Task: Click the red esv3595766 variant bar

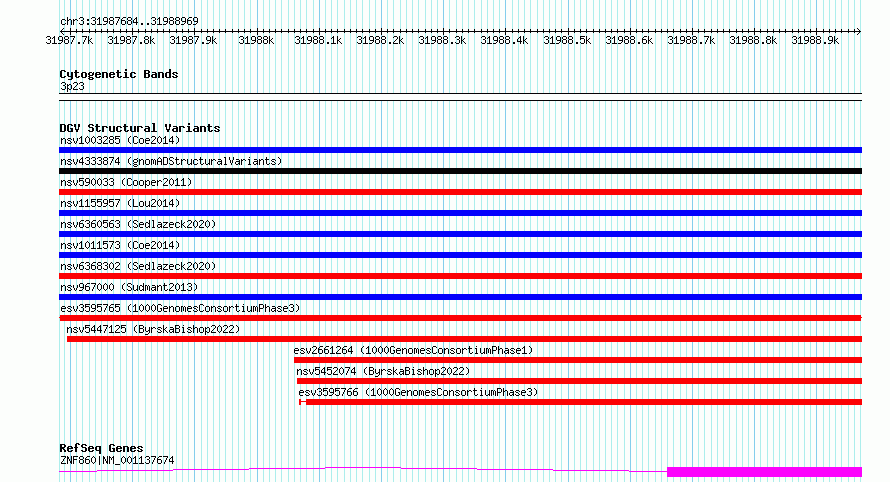Action: [580, 402]
